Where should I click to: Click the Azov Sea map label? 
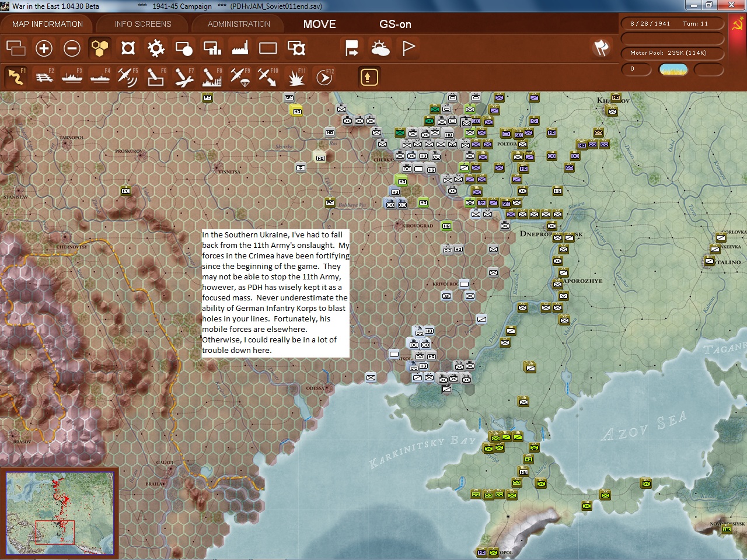(x=644, y=425)
